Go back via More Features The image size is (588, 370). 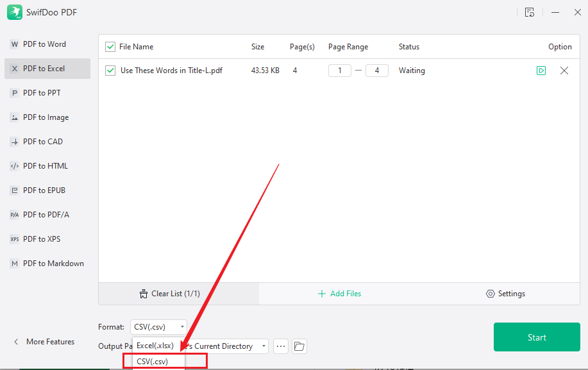[x=44, y=342]
